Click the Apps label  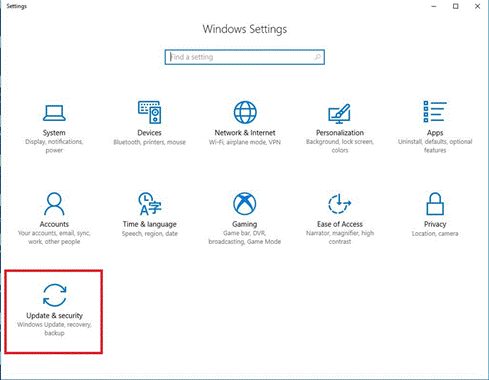click(x=435, y=133)
